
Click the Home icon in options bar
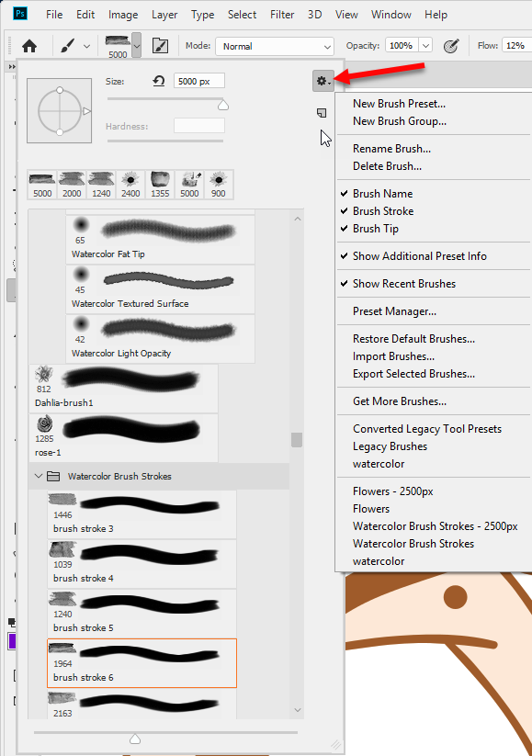pyautogui.click(x=29, y=46)
